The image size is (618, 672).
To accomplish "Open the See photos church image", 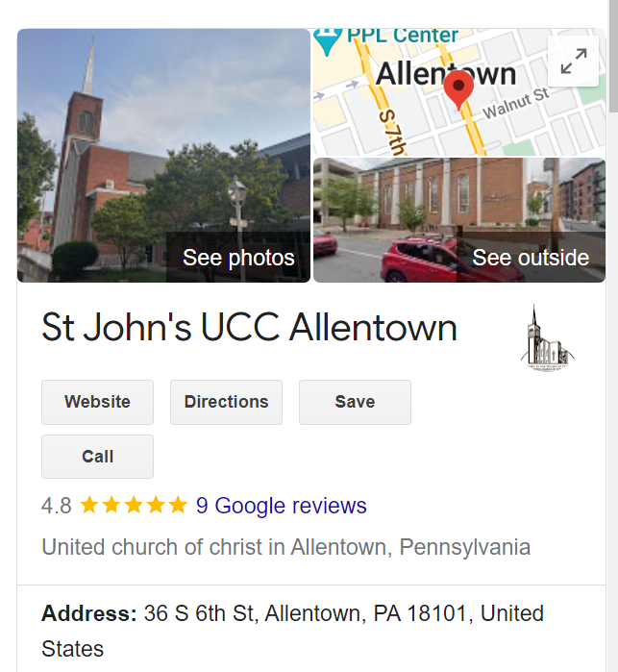I will [163, 155].
